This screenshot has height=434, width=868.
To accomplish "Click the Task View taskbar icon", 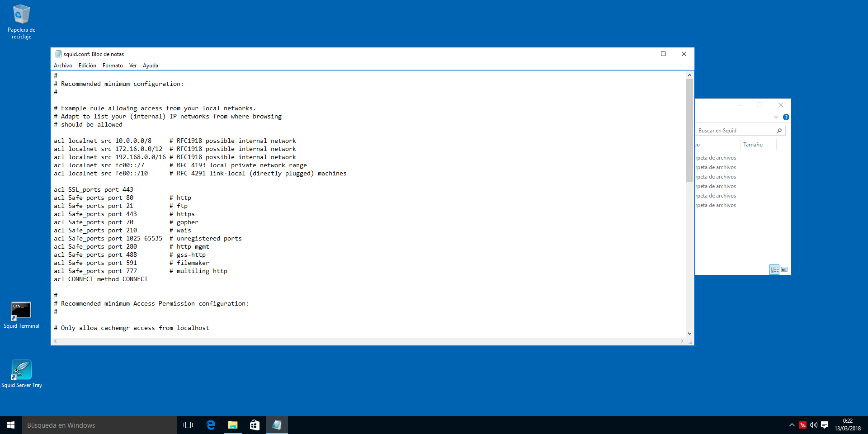I will pyautogui.click(x=188, y=425).
